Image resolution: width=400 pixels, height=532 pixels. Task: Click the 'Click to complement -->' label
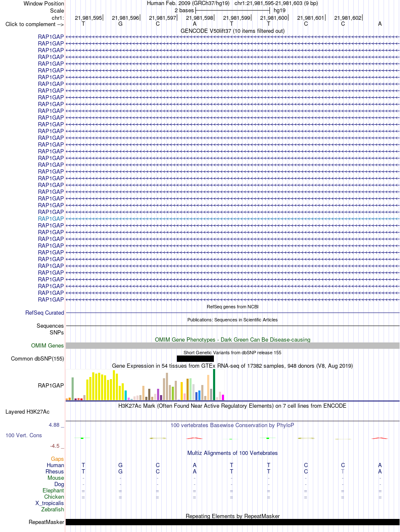[x=35, y=24]
